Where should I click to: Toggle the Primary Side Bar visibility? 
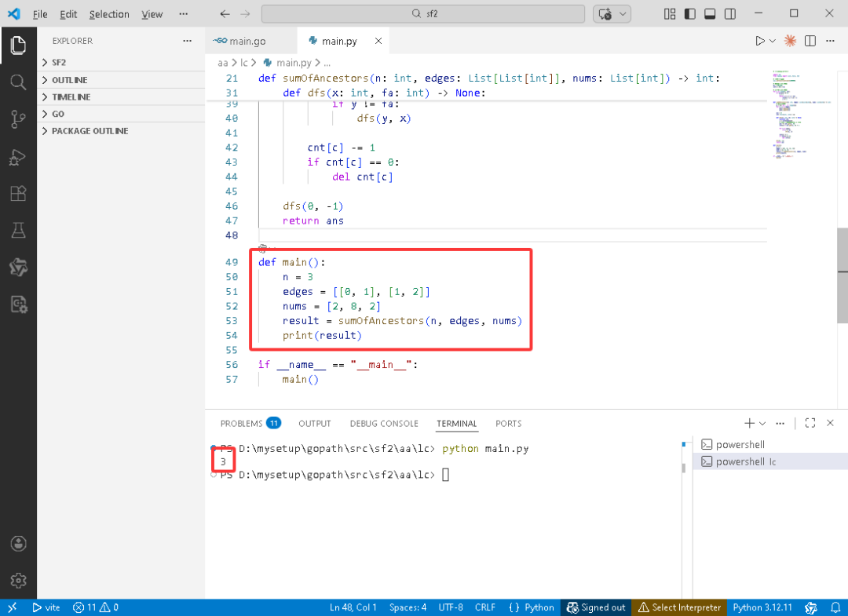(689, 14)
